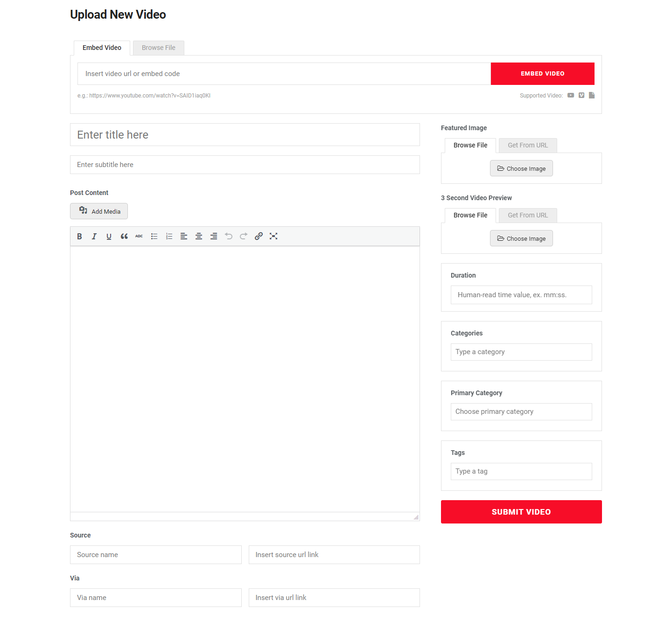Switch to the Browse File video tab
Viewport: 672px width, 635px height.
coord(159,48)
